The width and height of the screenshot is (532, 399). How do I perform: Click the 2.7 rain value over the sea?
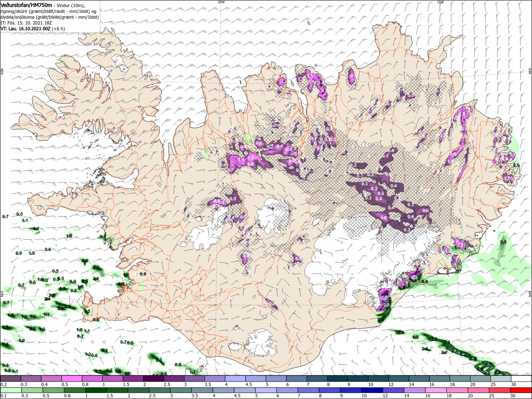[x=444, y=352]
